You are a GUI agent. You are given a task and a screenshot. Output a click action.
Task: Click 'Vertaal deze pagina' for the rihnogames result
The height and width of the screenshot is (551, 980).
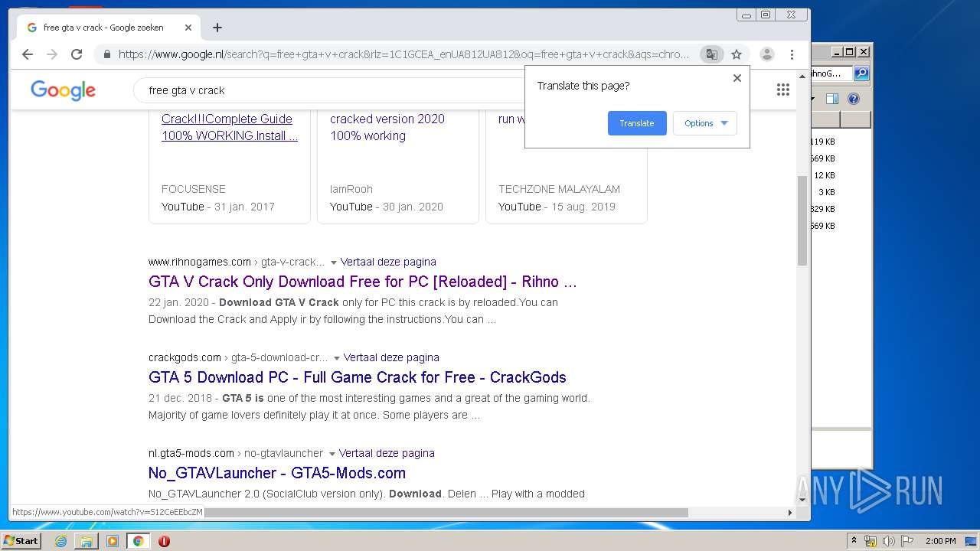388,262
